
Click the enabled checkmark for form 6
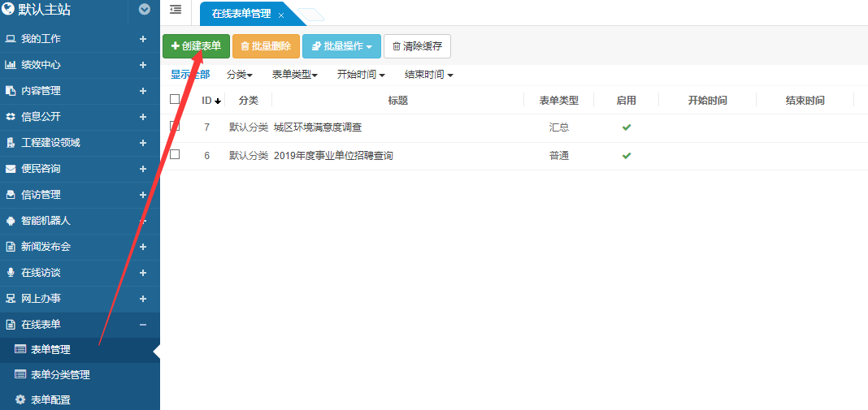(x=627, y=155)
